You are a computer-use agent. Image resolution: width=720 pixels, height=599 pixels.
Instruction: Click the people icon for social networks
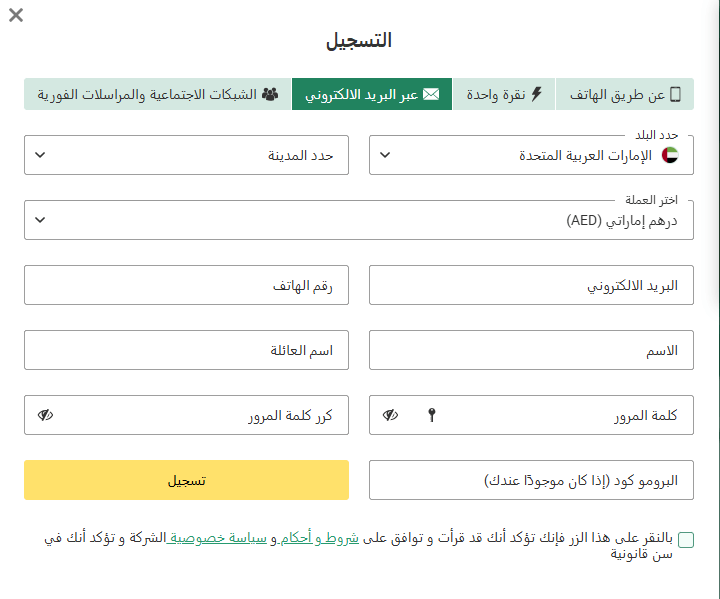270,94
